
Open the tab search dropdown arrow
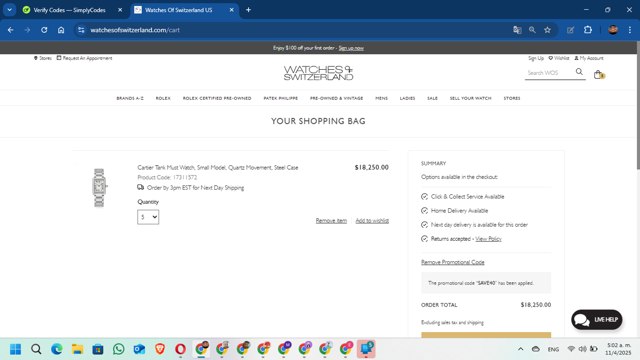point(9,10)
